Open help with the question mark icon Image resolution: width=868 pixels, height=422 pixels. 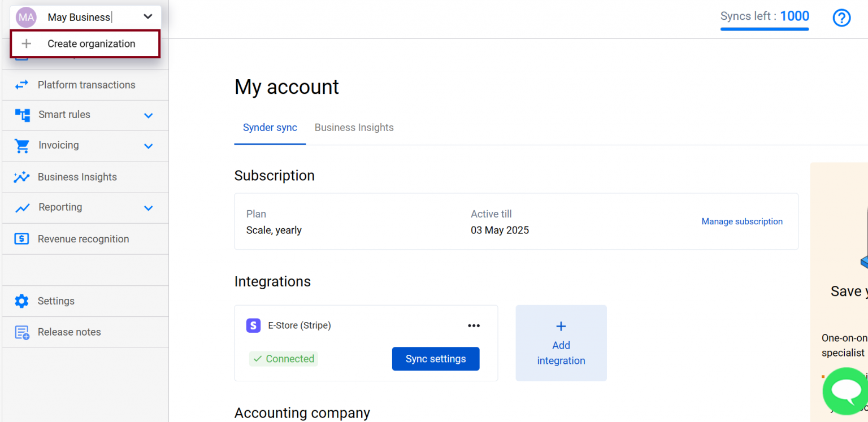[x=841, y=18]
